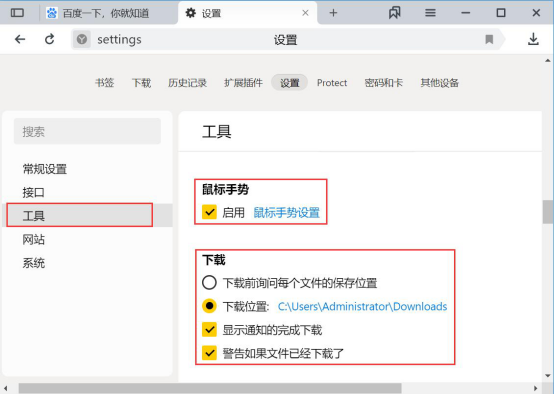Select the 设置 navigation pill

click(289, 83)
